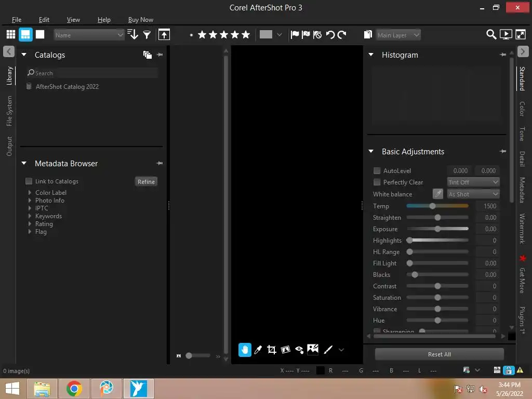Click the Buy Now link
Image resolution: width=532 pixels, height=399 pixels.
[x=140, y=20]
